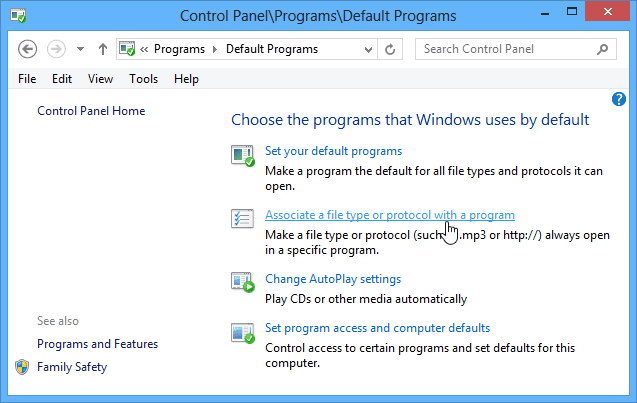Click the 'See also' heading text
The height and width of the screenshot is (403, 637).
(58, 321)
